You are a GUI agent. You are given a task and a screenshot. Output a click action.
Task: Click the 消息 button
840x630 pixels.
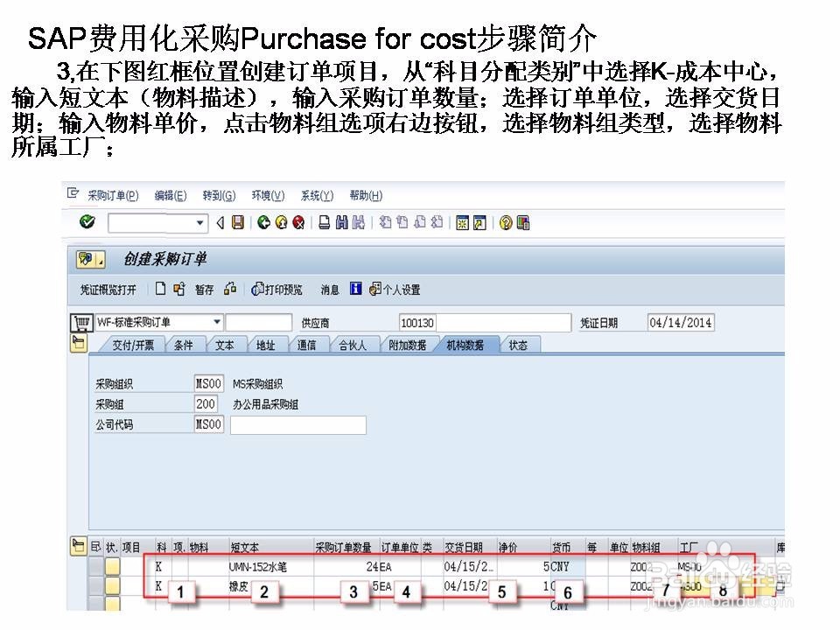pos(330,290)
